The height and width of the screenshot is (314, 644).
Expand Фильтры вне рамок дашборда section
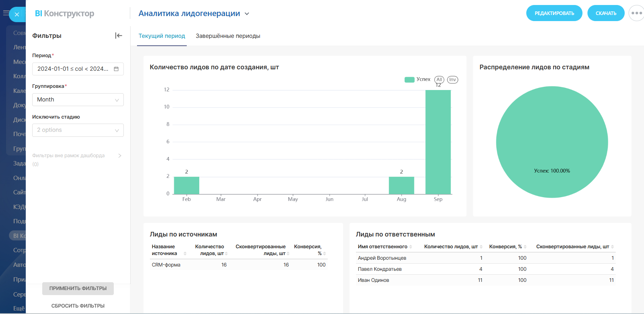pos(119,156)
